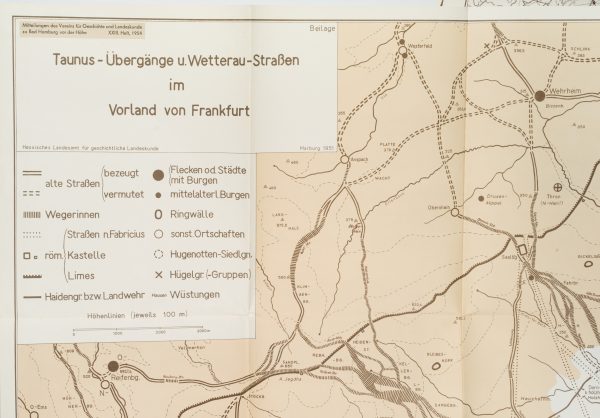Click the distance scale bar
600x418 pixels.
click(135, 331)
